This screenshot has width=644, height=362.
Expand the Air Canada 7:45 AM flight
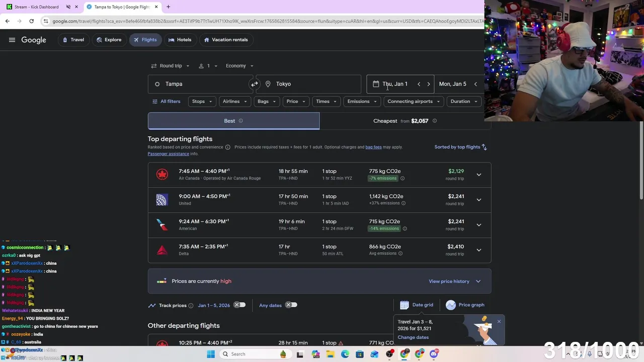478,175
